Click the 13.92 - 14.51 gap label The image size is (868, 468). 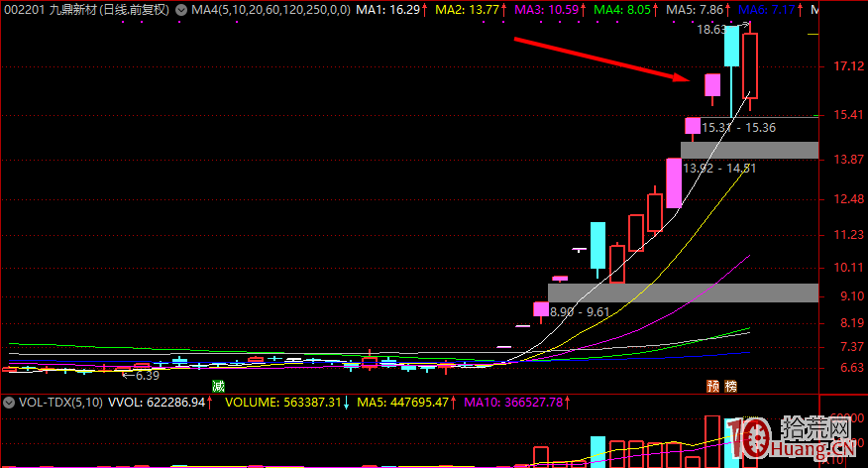tap(719, 169)
